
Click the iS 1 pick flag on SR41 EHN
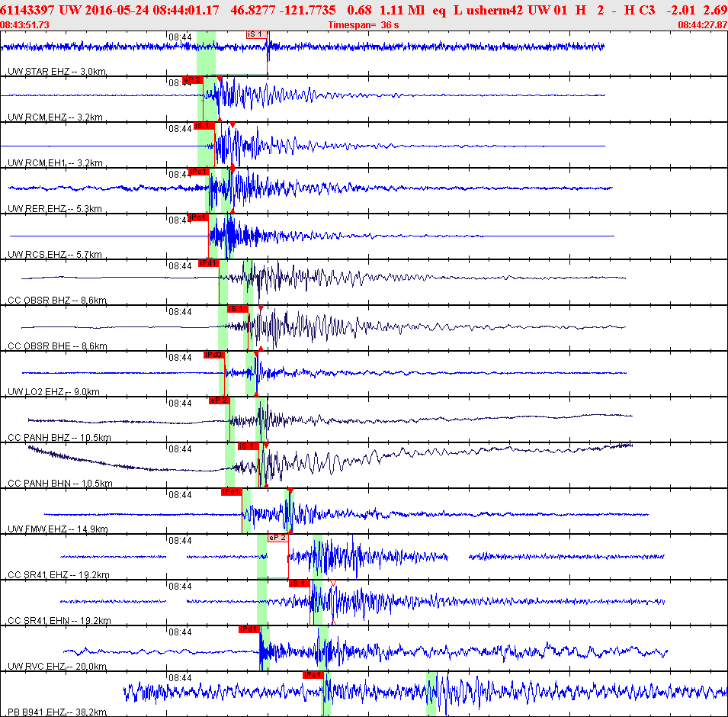(299, 584)
